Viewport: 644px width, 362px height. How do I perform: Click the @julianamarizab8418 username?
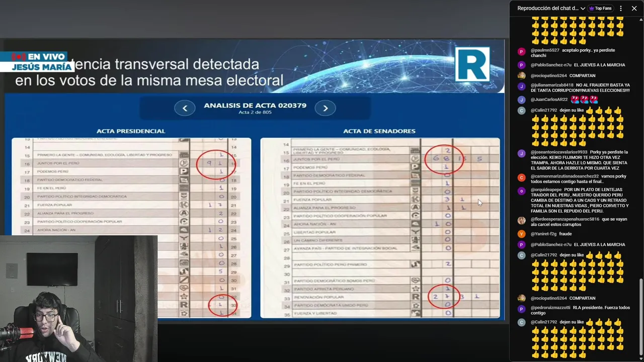point(552,85)
